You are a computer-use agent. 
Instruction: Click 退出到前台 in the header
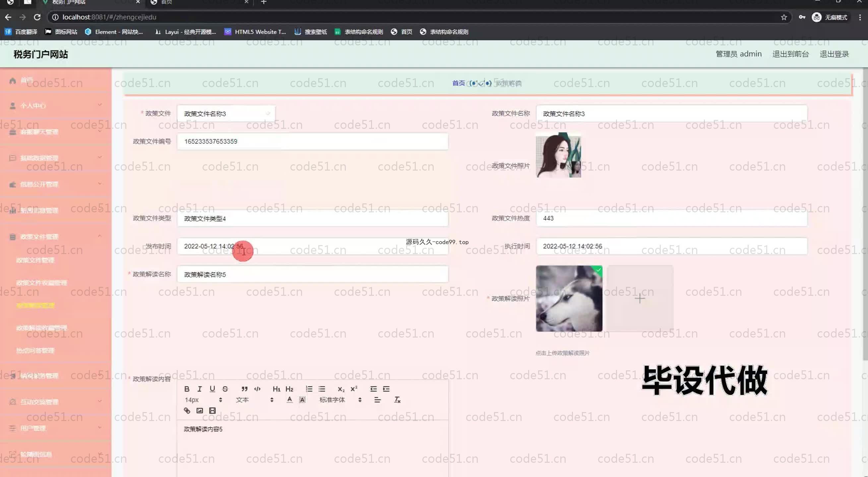point(790,54)
